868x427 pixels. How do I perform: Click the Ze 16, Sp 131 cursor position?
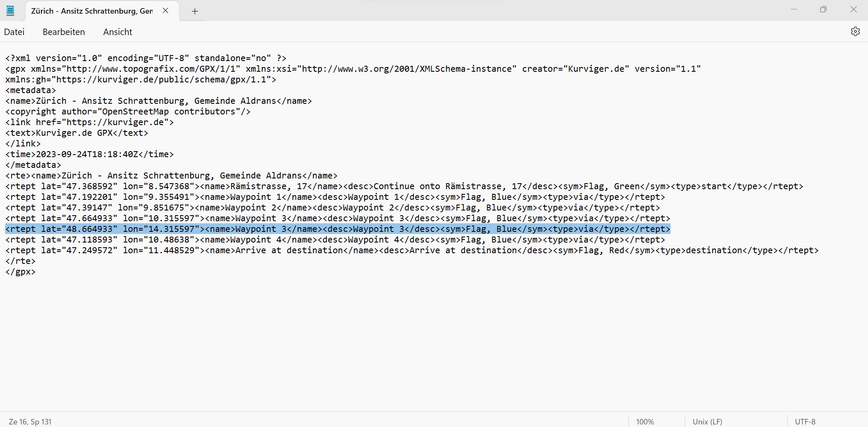pos(30,421)
